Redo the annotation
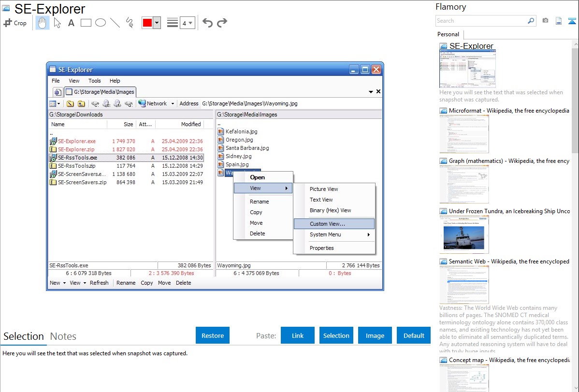Image resolution: width=579 pixels, height=392 pixels. click(x=222, y=23)
